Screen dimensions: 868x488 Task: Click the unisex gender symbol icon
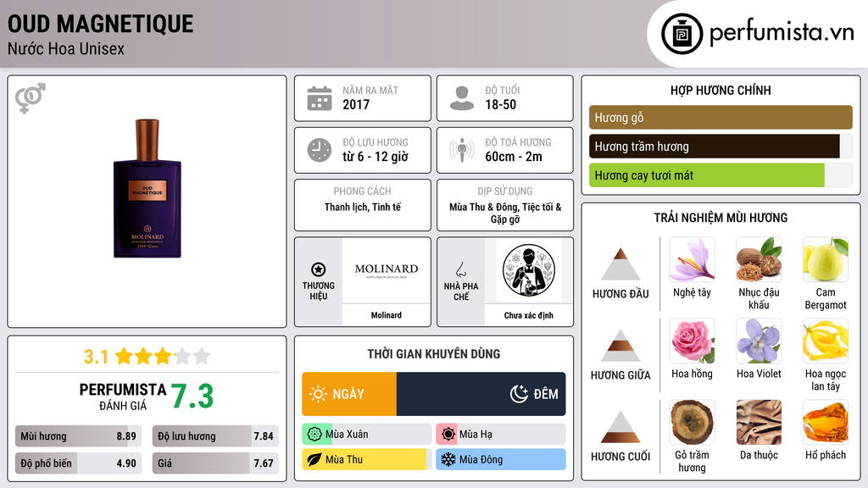(x=31, y=98)
